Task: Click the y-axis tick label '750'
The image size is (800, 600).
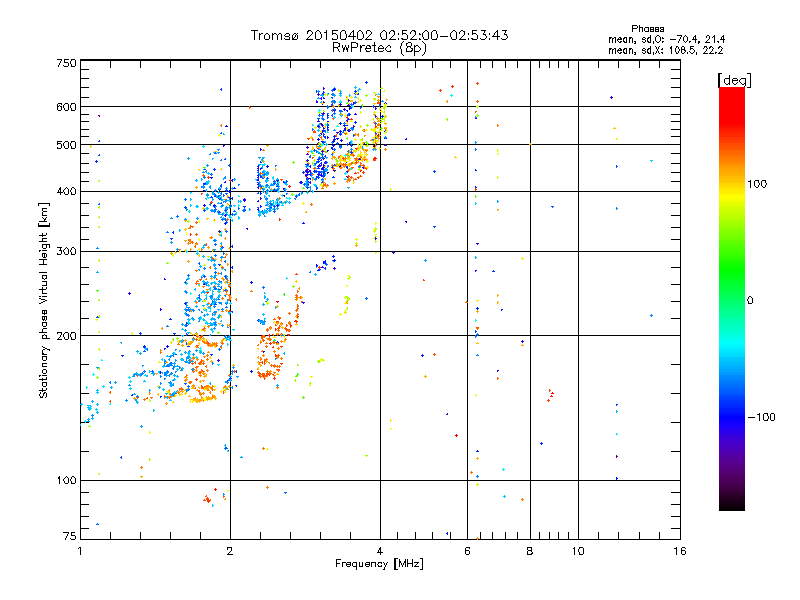Action: tap(66, 63)
